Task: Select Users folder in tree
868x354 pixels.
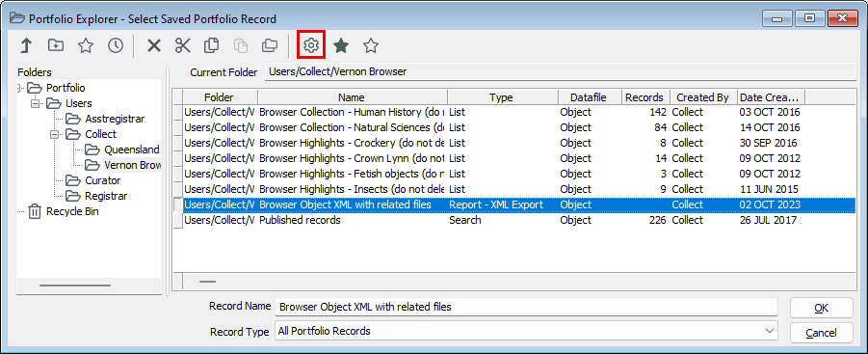Action: click(x=79, y=103)
